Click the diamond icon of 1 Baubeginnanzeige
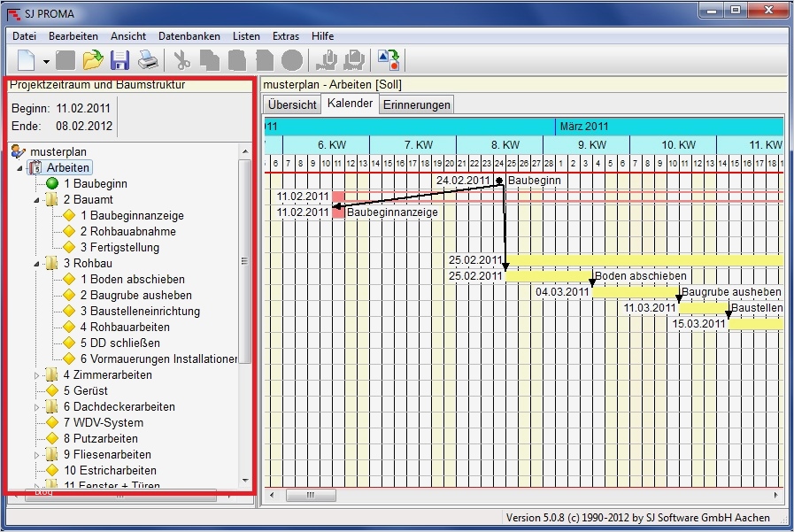 click(x=69, y=215)
